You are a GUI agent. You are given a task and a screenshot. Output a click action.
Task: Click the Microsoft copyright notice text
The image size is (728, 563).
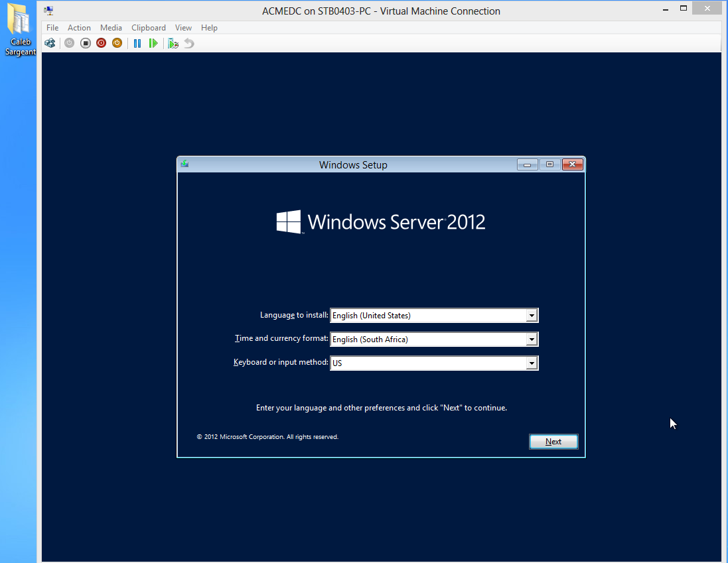(x=267, y=437)
